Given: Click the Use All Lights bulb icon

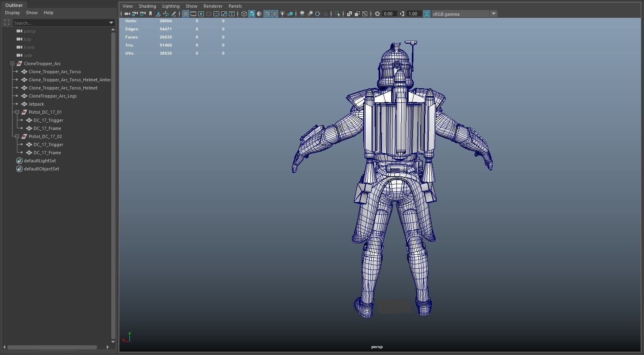Looking at the screenshot, I should [282, 14].
